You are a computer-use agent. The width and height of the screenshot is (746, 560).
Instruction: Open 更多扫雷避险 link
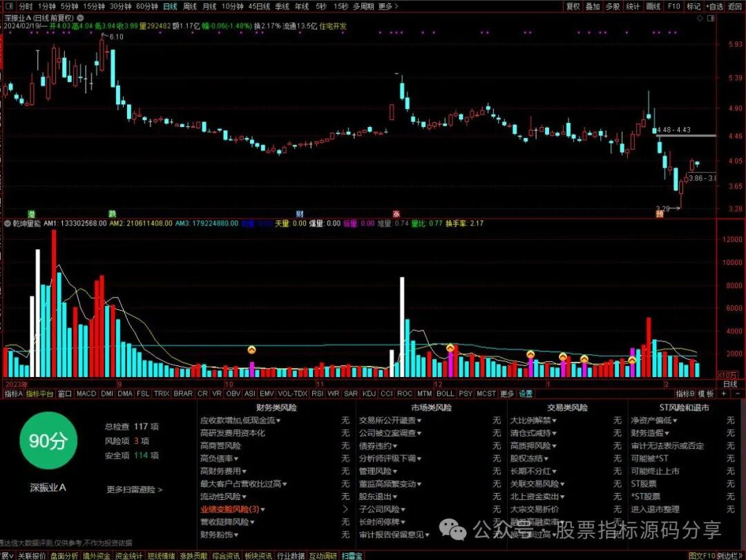point(135,489)
